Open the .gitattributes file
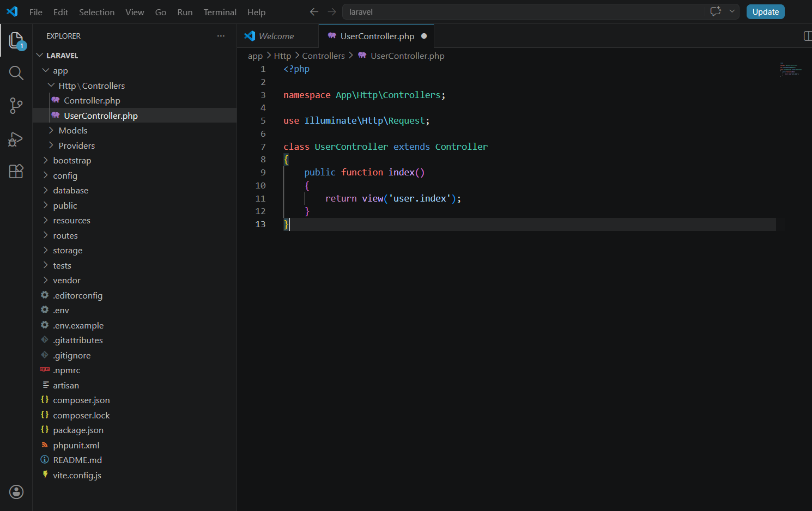This screenshot has height=511, width=812. (x=135, y=340)
